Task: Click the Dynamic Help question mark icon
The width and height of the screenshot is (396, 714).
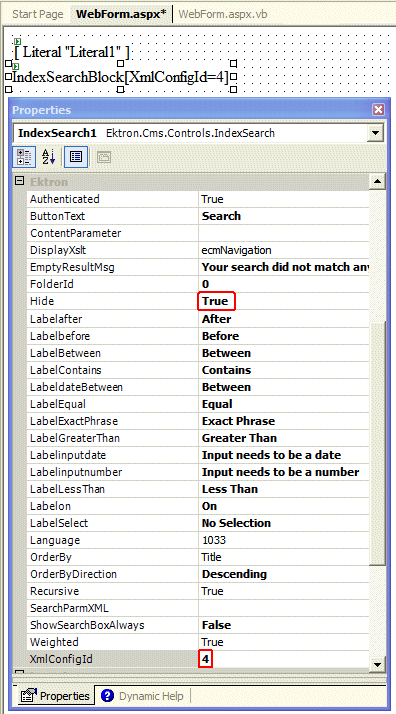Action: click(107, 696)
